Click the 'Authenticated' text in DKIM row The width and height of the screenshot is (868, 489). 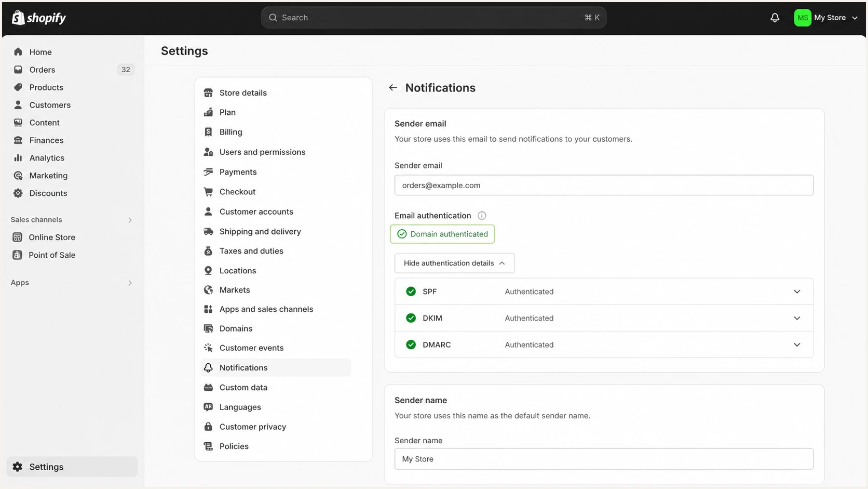tap(529, 318)
